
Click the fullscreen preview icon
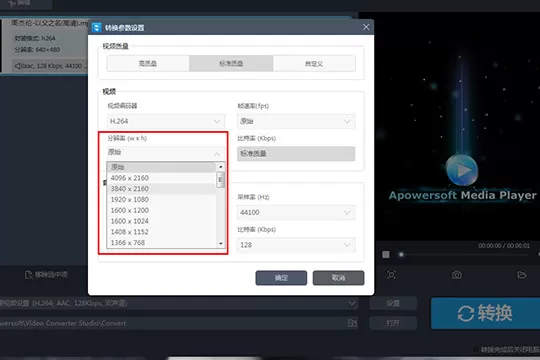[392, 275]
